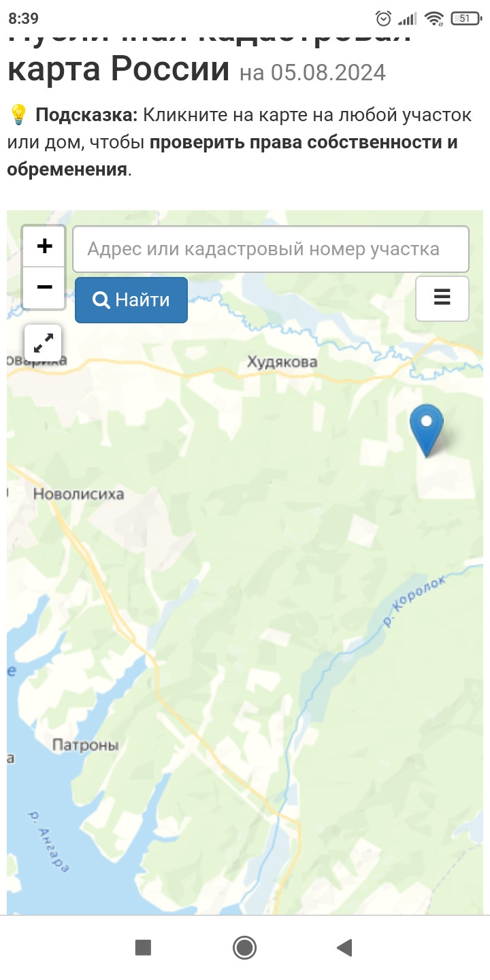Tap the р. Королок river label

414,600
